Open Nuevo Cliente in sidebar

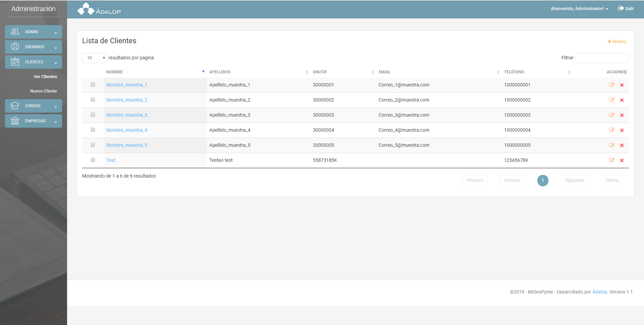[43, 91]
